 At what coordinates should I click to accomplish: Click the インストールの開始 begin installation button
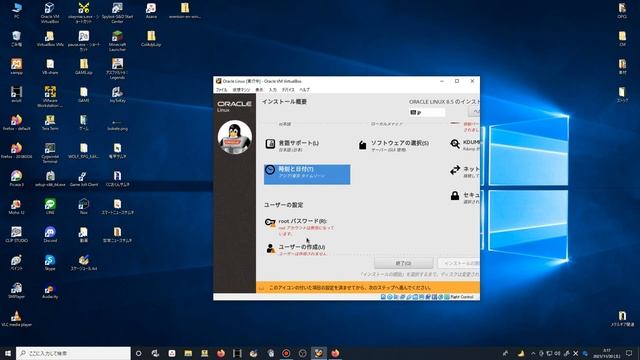point(459,263)
